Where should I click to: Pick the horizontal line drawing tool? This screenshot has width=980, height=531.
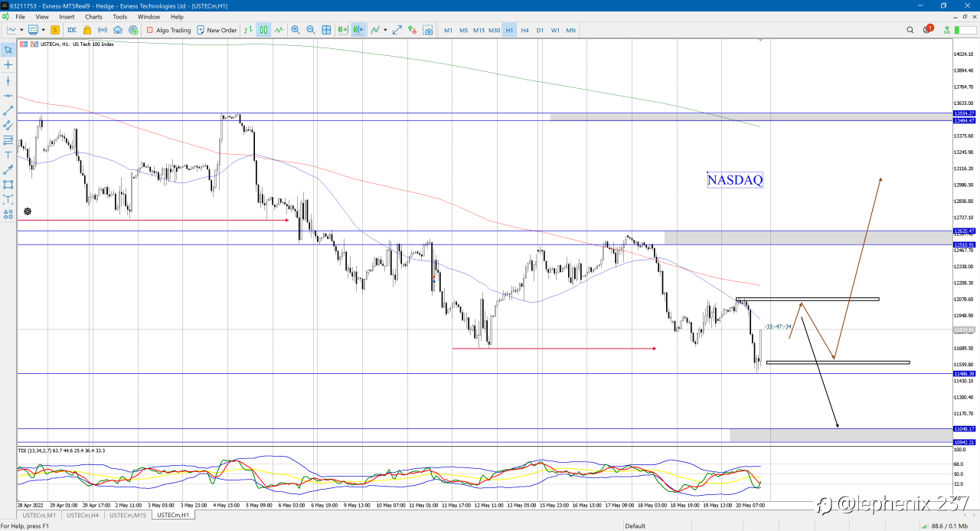8,96
